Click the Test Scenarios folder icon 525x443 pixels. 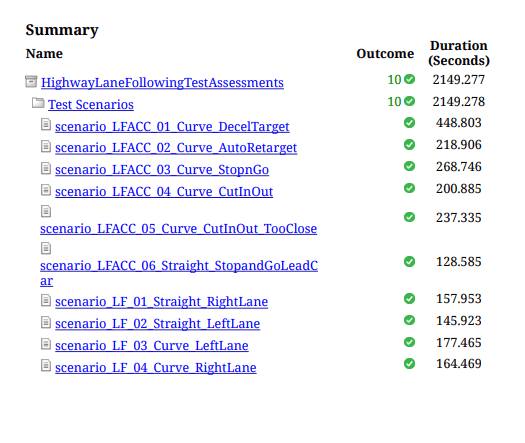(x=38, y=103)
